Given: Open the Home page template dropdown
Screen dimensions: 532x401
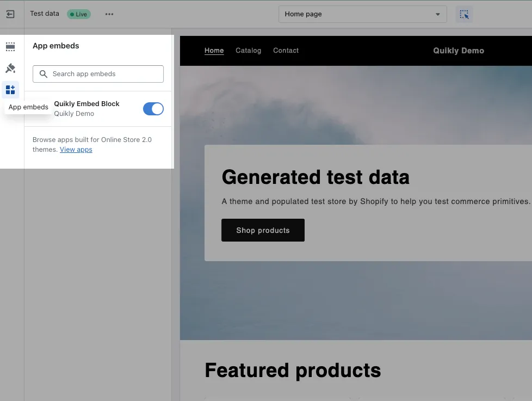Looking at the screenshot, I should (x=363, y=14).
